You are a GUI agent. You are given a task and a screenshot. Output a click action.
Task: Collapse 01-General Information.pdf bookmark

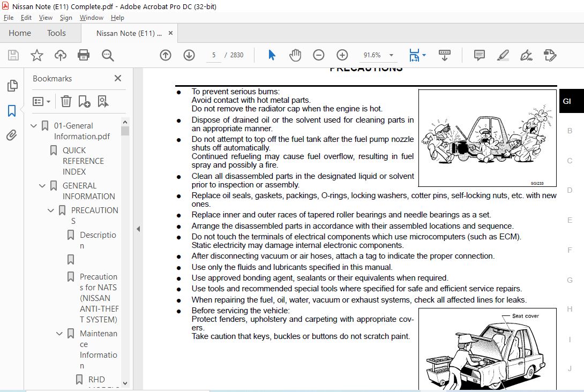pyautogui.click(x=34, y=126)
